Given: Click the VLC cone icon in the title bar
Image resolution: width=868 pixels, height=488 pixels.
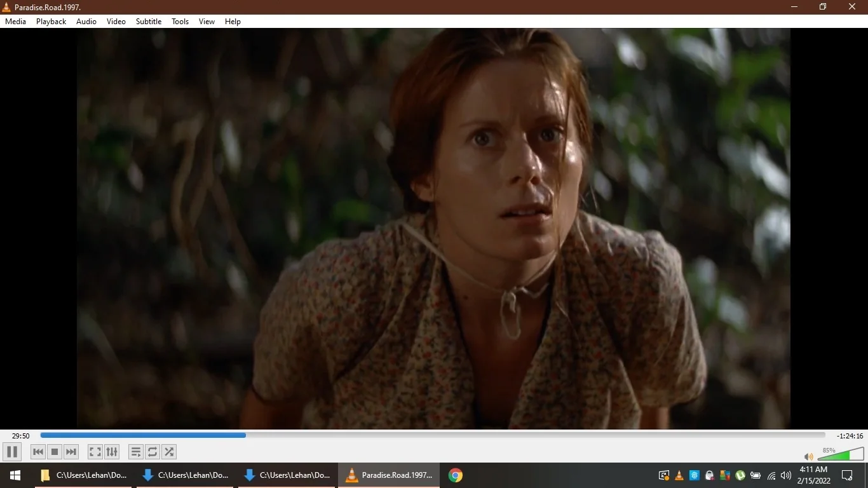Looking at the screenshot, I should tap(7, 7).
